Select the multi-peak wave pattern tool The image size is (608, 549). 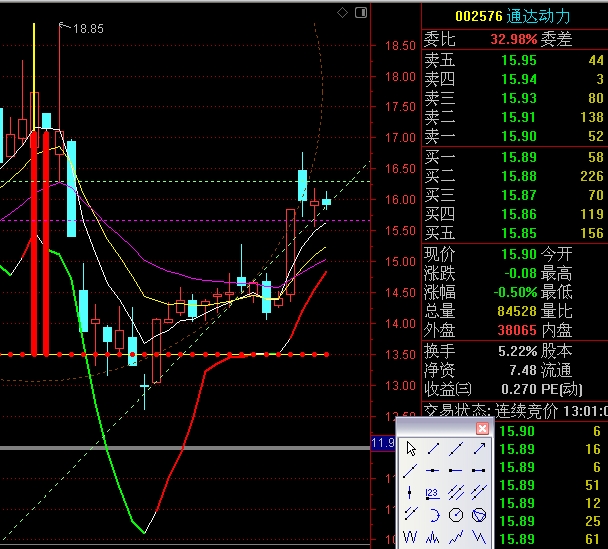433,538
